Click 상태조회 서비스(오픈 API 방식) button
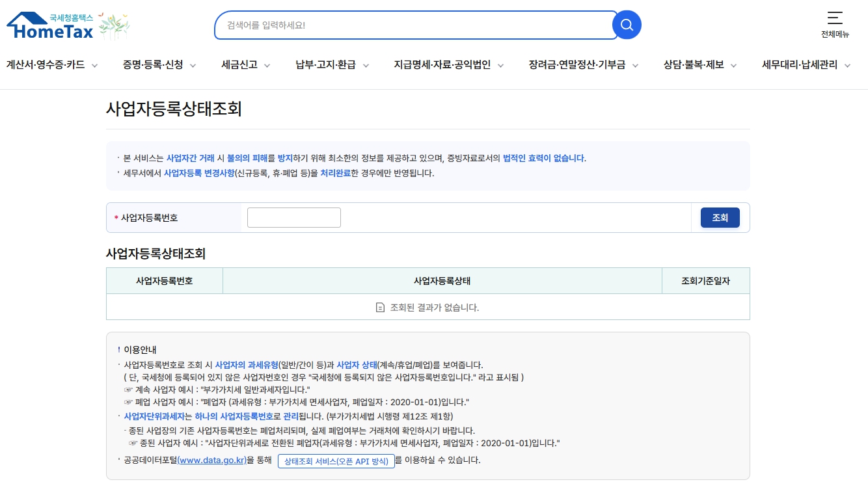Viewport: 868px width, 495px height. (336, 461)
